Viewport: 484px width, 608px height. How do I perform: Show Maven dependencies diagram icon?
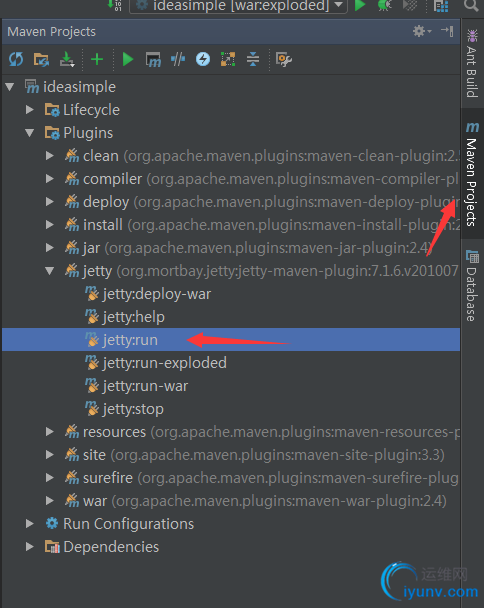(x=228, y=59)
